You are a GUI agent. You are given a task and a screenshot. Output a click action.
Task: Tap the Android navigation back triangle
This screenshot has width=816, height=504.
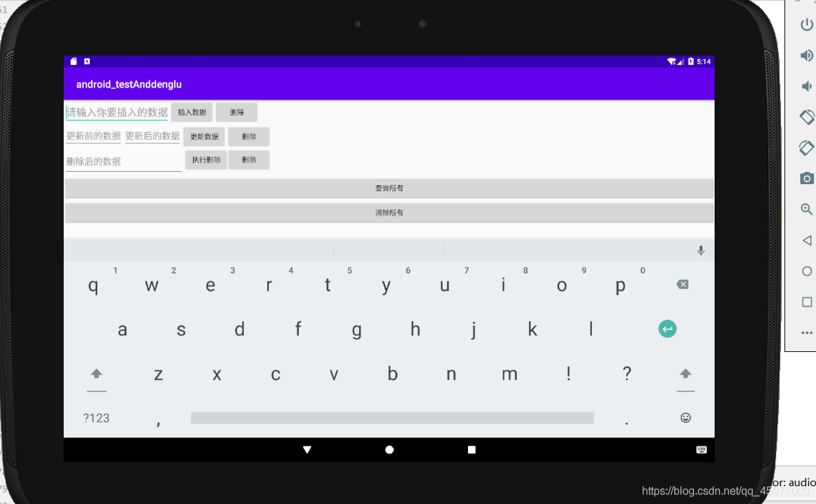[x=307, y=450]
